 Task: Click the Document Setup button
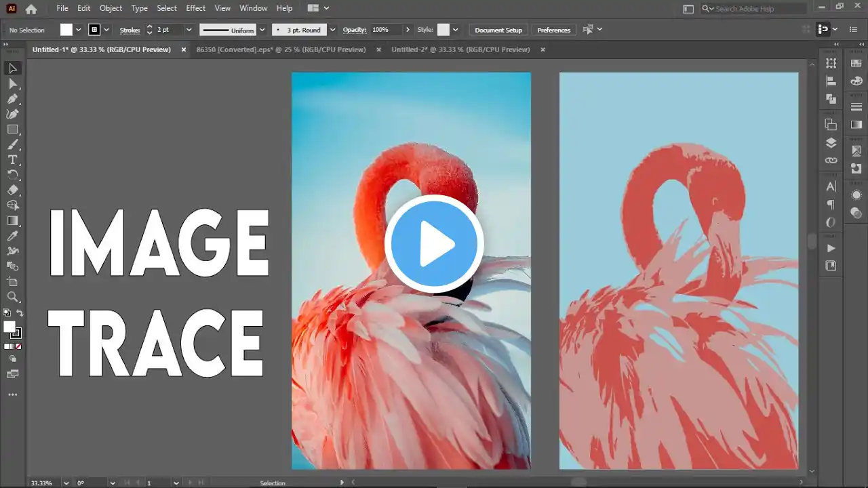[x=498, y=30]
